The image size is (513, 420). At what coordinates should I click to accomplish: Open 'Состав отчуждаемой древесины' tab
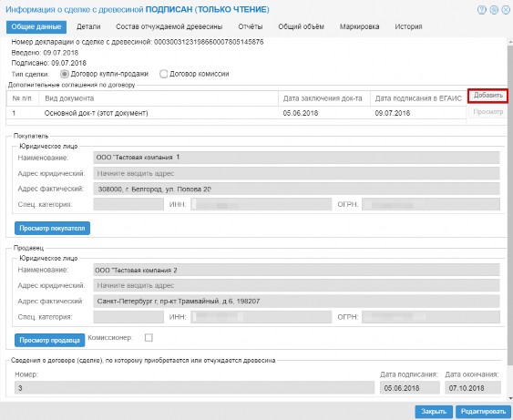pos(169,26)
